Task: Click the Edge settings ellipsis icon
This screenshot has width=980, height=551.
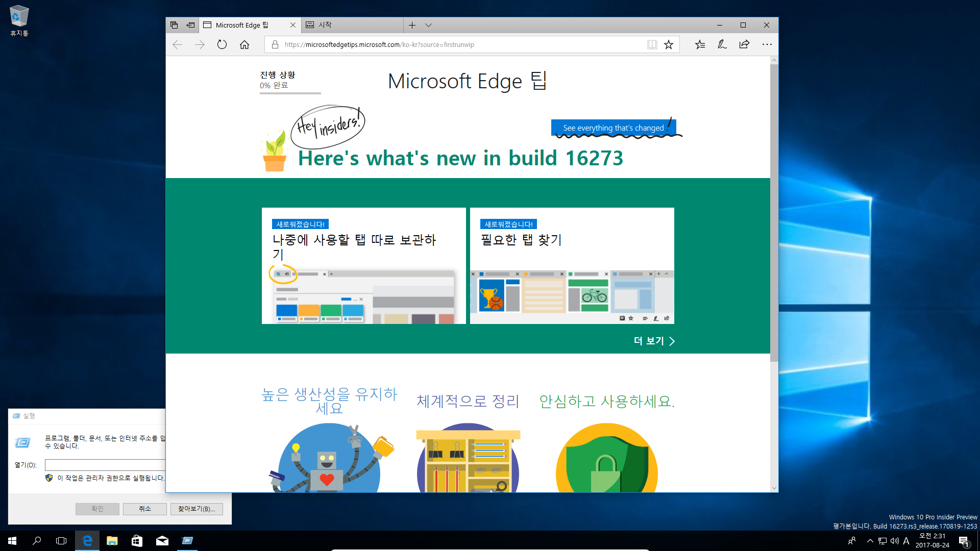Action: point(767,44)
